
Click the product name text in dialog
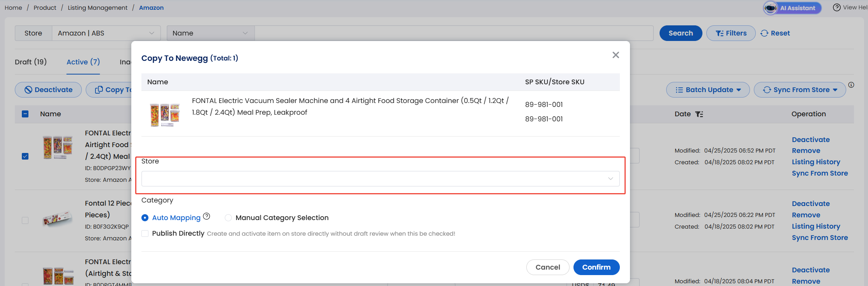coord(350,107)
